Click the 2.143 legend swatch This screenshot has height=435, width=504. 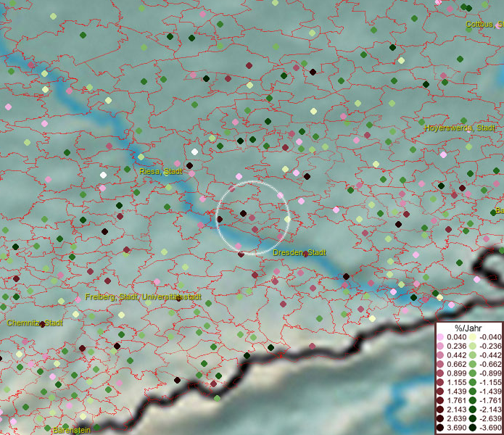[x=440, y=410]
